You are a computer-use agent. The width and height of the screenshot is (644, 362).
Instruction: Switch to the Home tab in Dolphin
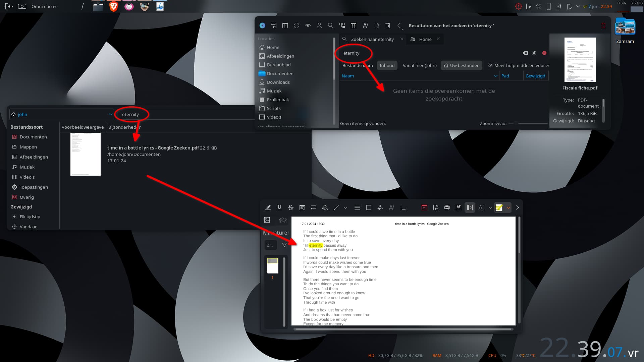coord(425,39)
